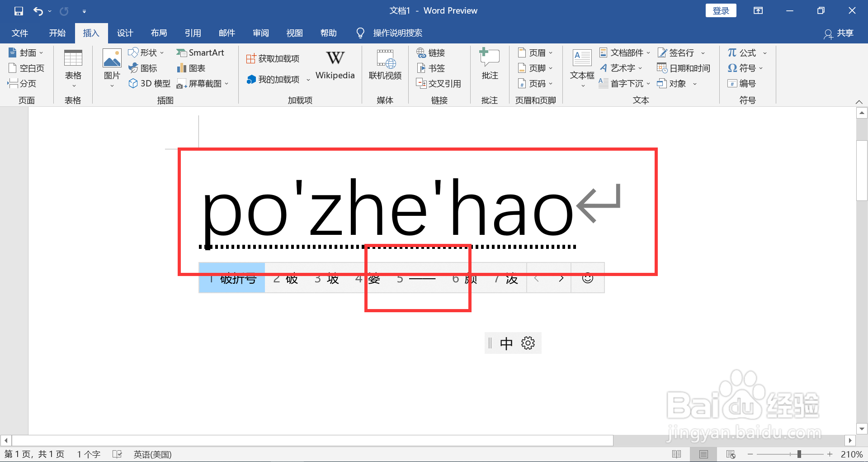Open the Wikipedia add-in
Screen dimensions: 868x462
[x=335, y=65]
